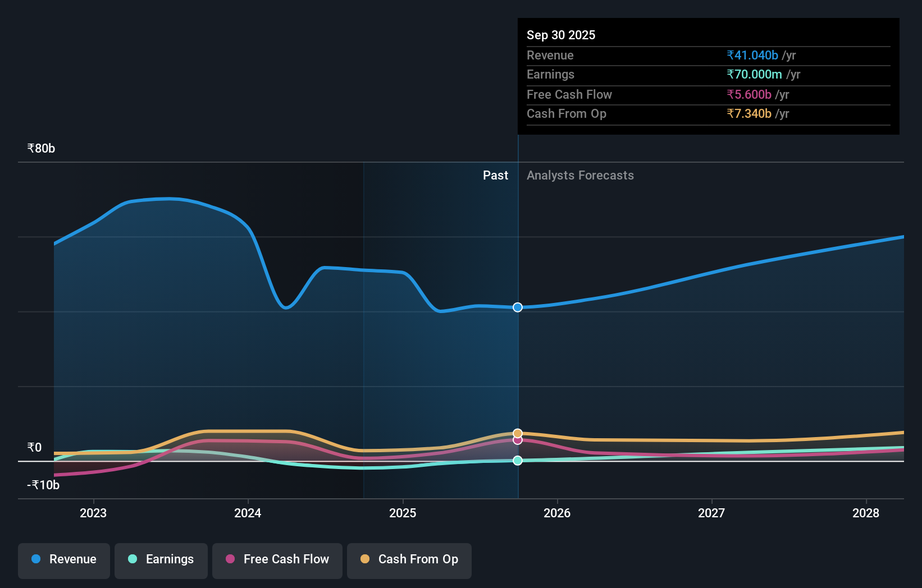Select the Cash From Op marker on chart

click(517, 433)
